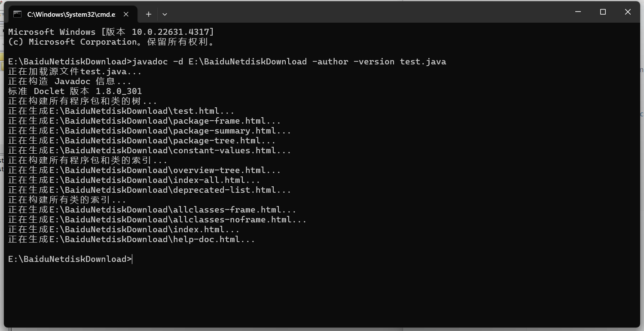Image resolution: width=644 pixels, height=331 pixels.
Task: Close the terminal window
Action: point(628,12)
